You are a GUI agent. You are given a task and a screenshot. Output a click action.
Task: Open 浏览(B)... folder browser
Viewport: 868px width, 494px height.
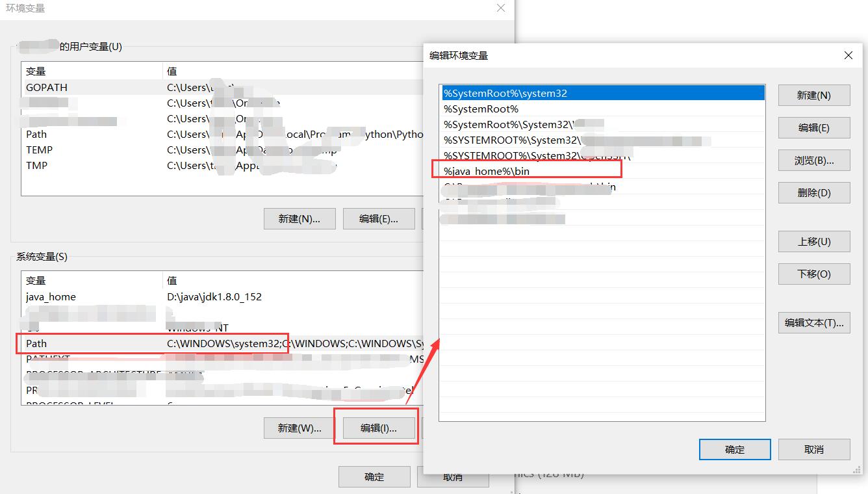click(x=813, y=161)
